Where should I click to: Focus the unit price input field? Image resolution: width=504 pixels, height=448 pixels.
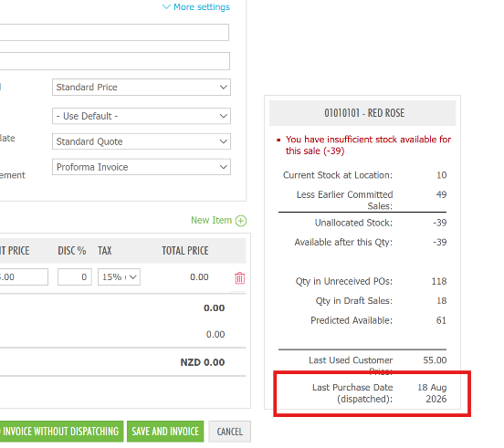[x=24, y=276]
